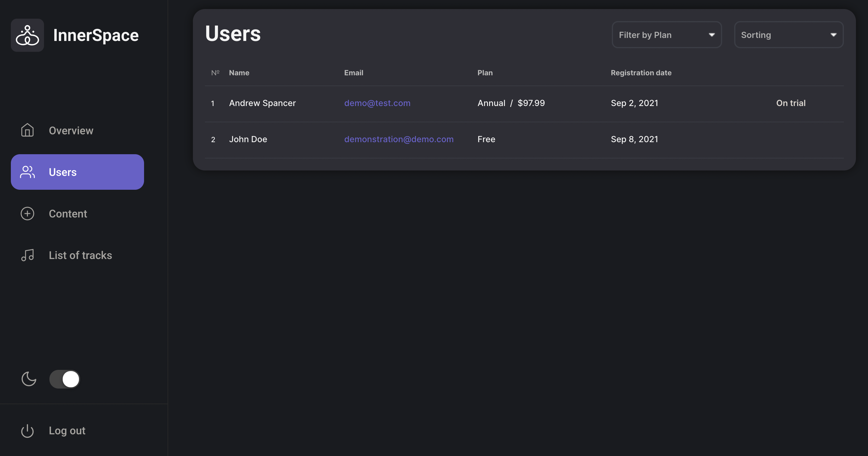Click the Overview home icon
868x456 pixels.
click(x=27, y=130)
